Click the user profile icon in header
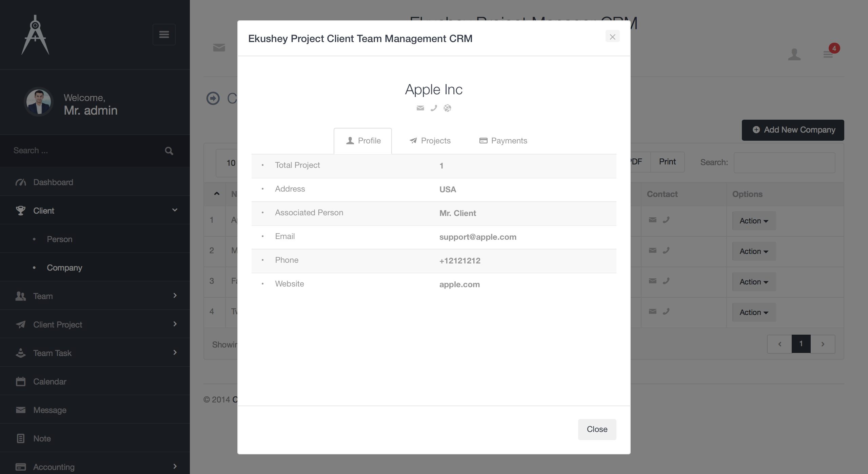The width and height of the screenshot is (868, 474). click(x=794, y=54)
